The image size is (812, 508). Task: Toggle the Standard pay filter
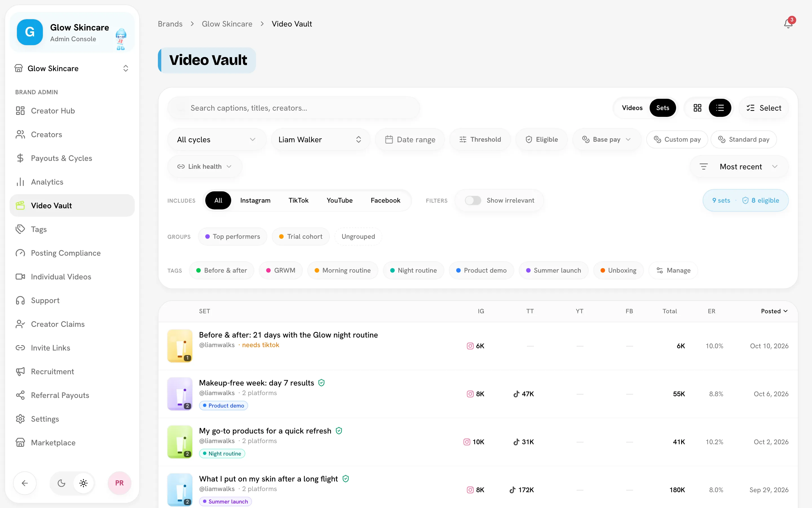pyautogui.click(x=743, y=139)
